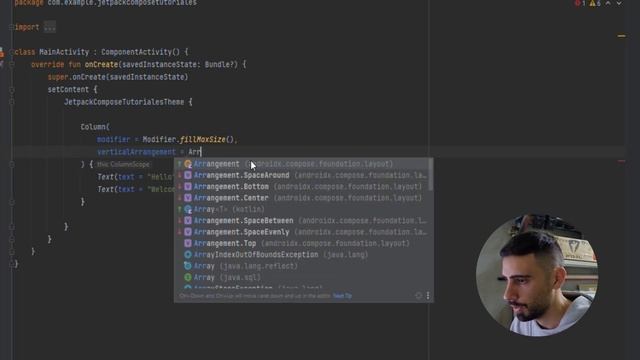The image size is (640, 360).
Task: Collapse the JetpackComposeTutorialesTheme block
Action: pos(11,102)
